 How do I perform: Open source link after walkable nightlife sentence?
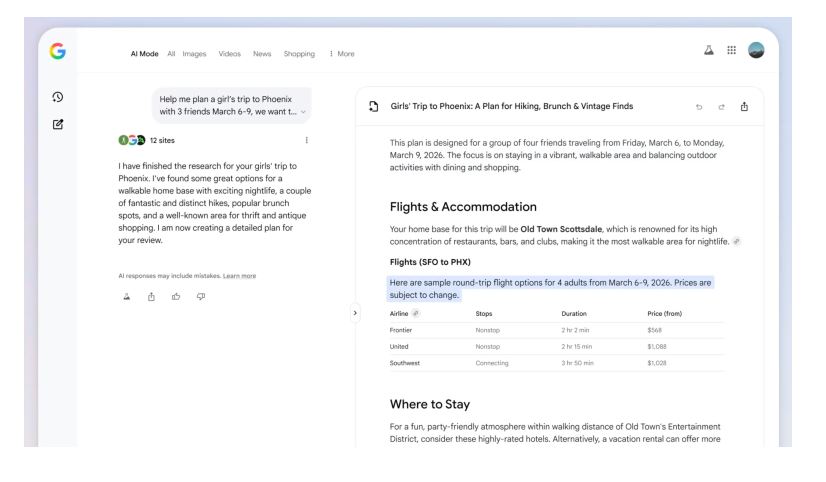pos(736,241)
